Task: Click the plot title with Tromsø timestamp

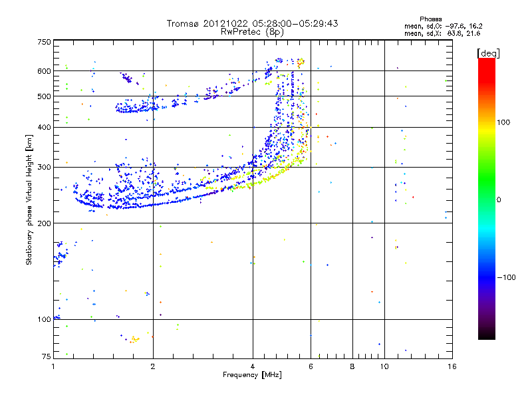Action: click(252, 23)
